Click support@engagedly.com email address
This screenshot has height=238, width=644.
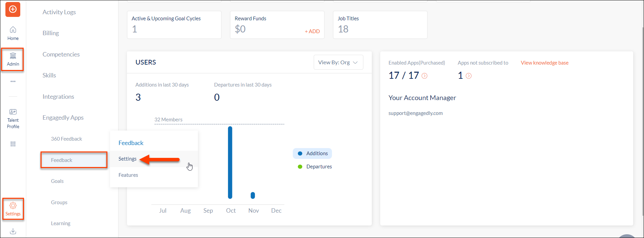[415, 113]
